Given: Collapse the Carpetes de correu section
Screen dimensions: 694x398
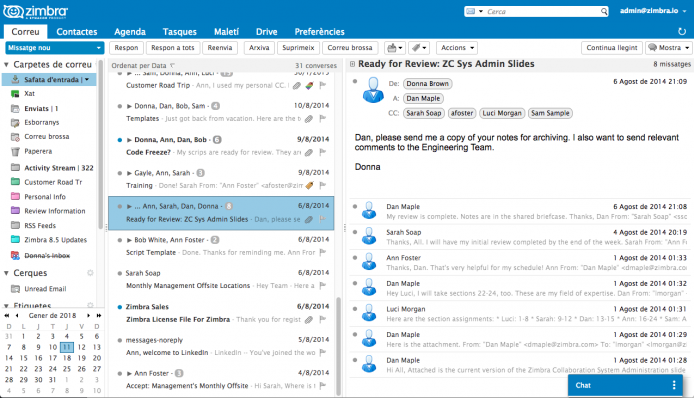Looking at the screenshot, I should tap(6, 65).
